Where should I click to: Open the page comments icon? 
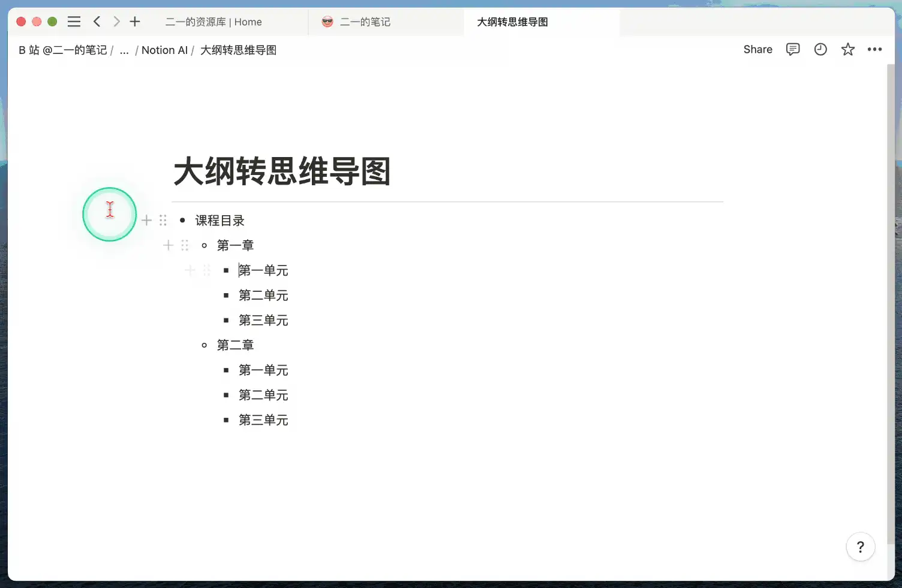coord(792,50)
